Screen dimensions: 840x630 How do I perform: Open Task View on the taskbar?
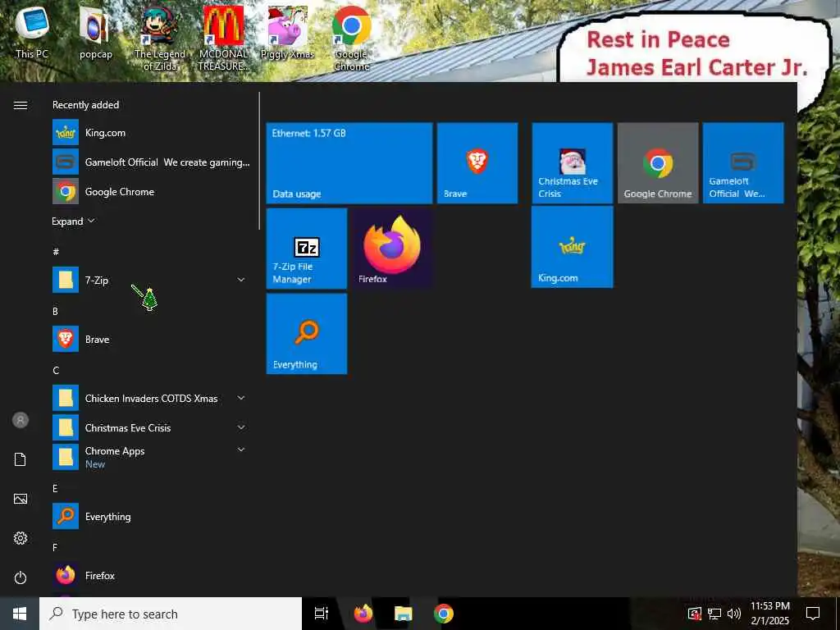click(322, 614)
